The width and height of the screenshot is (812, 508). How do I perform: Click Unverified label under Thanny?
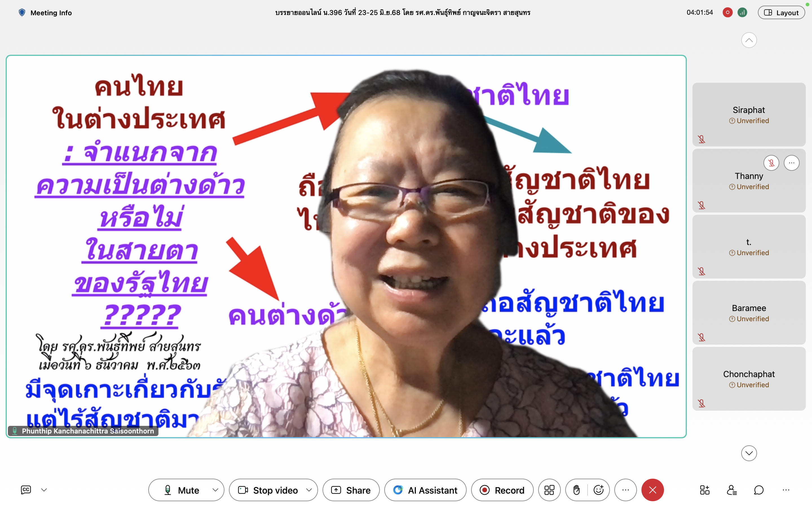click(749, 187)
